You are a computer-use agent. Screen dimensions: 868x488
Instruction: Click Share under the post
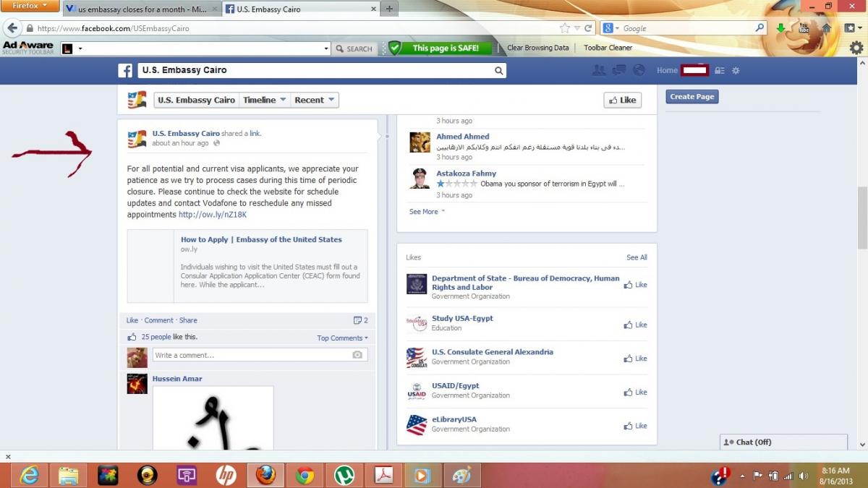188,320
